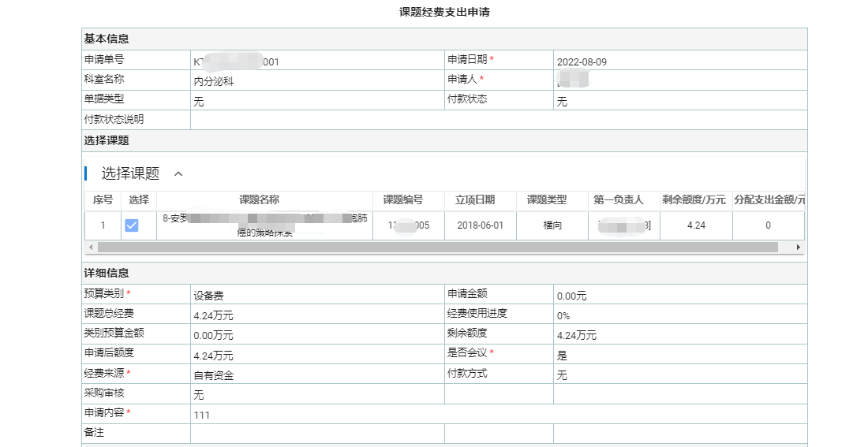Click the 申请日期 field with 2022-08-09
868x447 pixels.
[679, 61]
